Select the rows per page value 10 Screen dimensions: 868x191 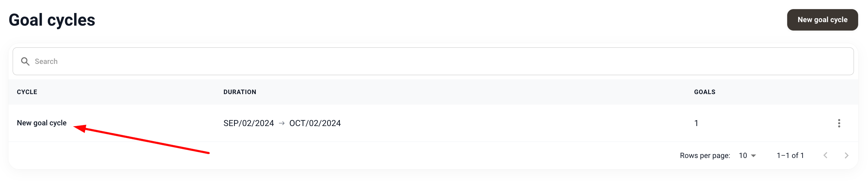pos(743,156)
